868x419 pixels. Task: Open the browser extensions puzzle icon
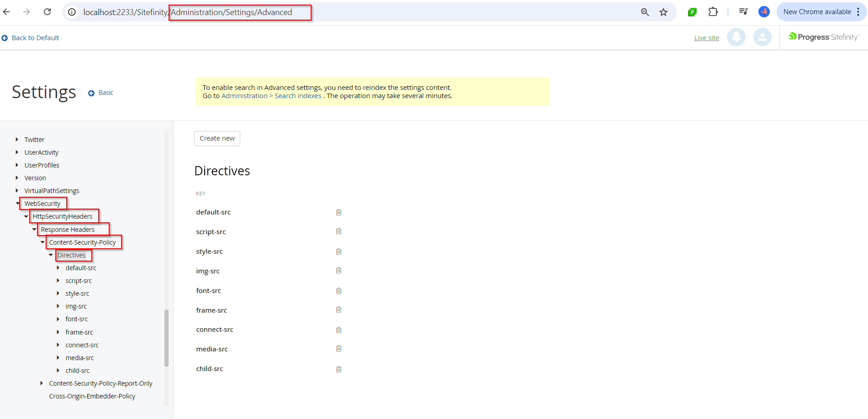pyautogui.click(x=713, y=12)
